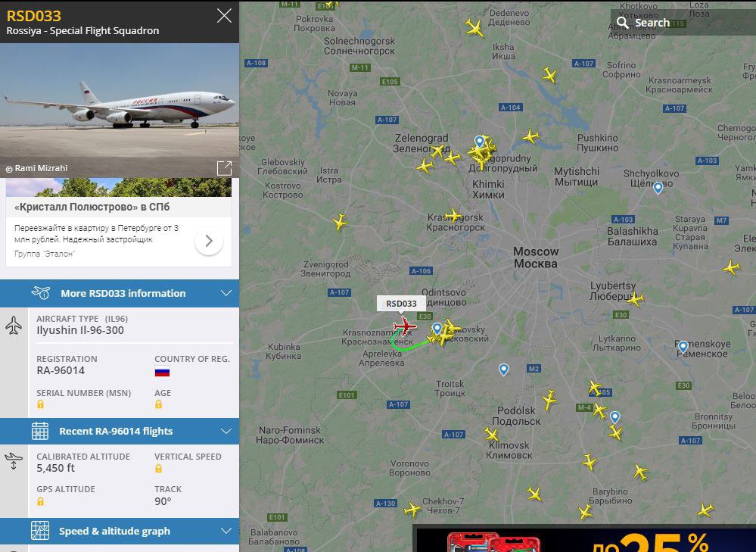
Task: Click the red RSD033 aircraft on map
Action: 404,326
